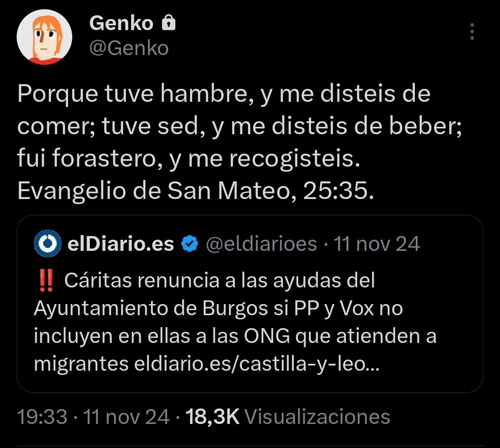Click the red double exclamation emoji
The image size is (500, 448).
tap(47, 281)
